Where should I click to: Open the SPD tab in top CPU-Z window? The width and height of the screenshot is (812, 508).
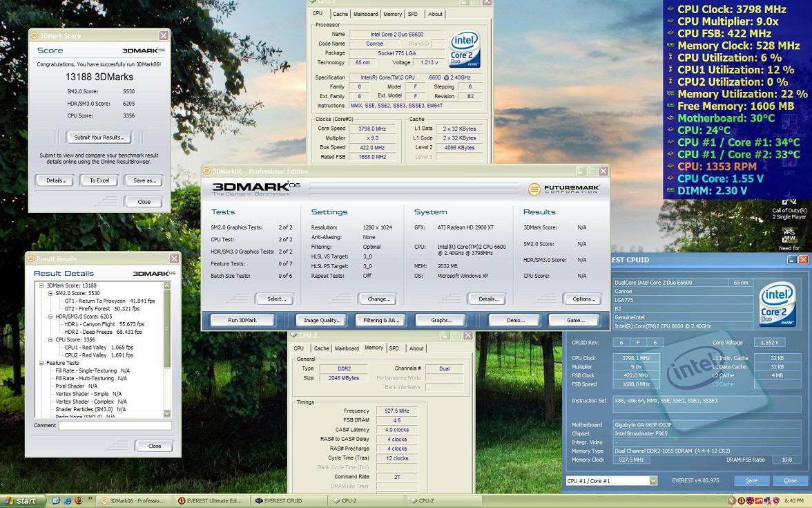coord(413,14)
